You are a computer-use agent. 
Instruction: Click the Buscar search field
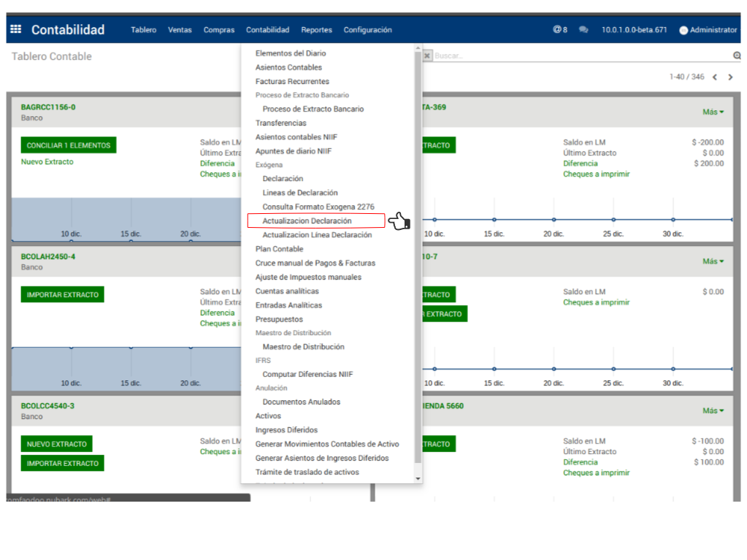[x=577, y=55]
